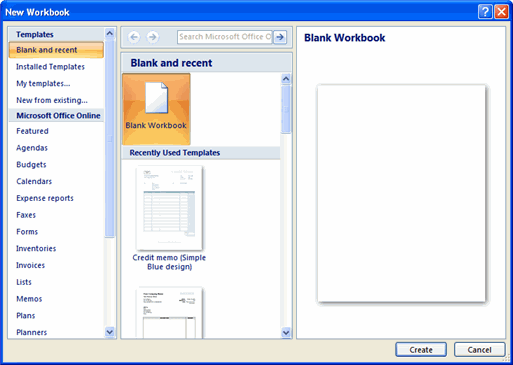Select Expense reports category
Viewport: 513px width, 365px height.
point(45,198)
